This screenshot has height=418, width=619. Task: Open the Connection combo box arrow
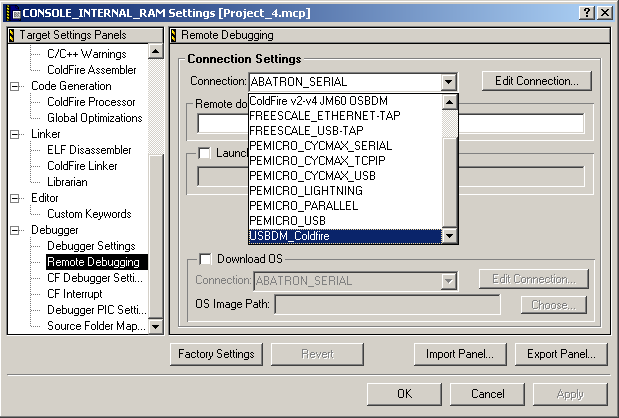tap(448, 82)
